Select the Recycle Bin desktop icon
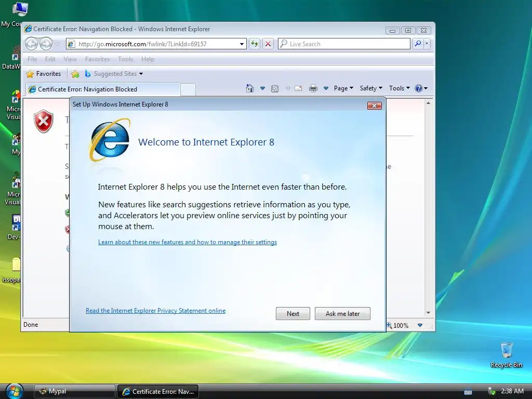This screenshot has width=532, height=399. click(x=506, y=355)
